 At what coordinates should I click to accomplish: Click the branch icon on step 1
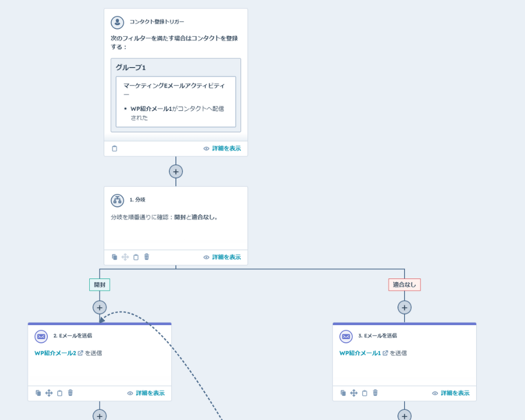point(117,200)
